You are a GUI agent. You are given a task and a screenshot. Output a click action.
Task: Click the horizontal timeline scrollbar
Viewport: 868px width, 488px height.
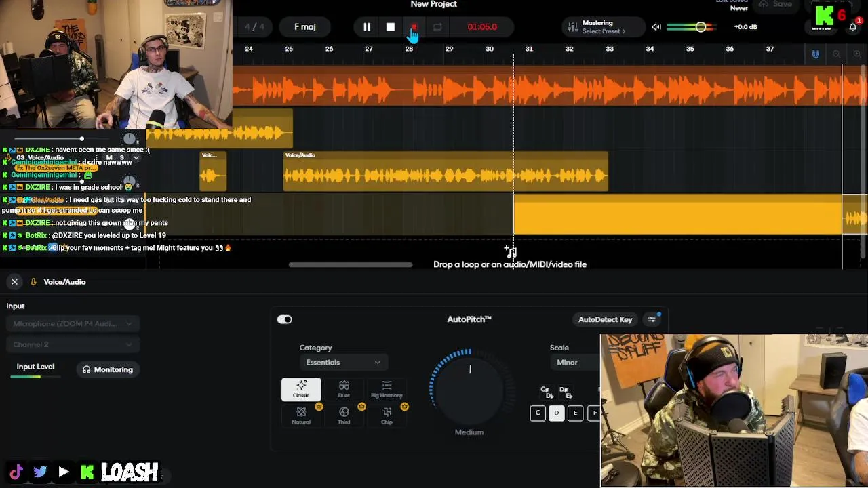[x=351, y=264]
